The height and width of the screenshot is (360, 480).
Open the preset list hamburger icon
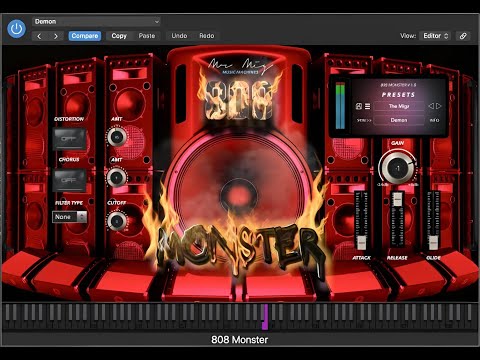[x=367, y=106]
